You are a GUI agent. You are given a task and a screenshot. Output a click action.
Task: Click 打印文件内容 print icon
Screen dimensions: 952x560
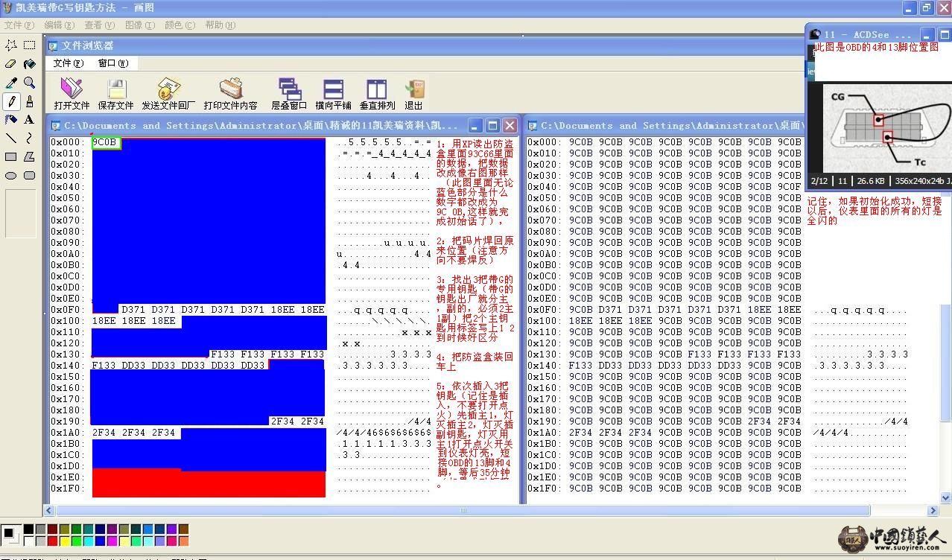tap(231, 94)
